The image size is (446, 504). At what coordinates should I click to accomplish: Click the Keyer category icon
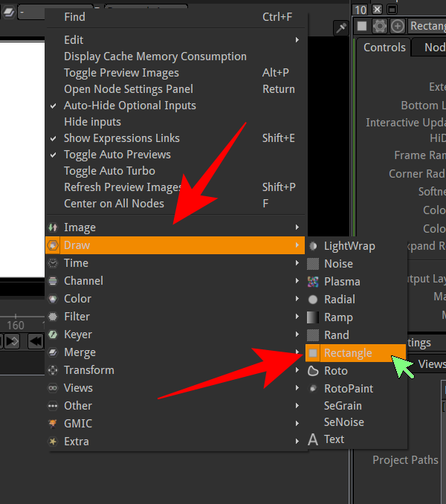point(53,335)
